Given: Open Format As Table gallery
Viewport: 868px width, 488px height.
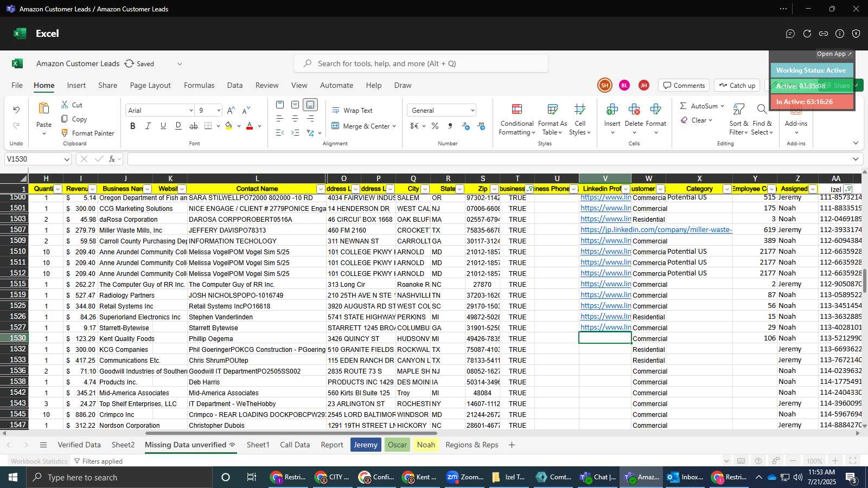Looking at the screenshot, I should (552, 119).
